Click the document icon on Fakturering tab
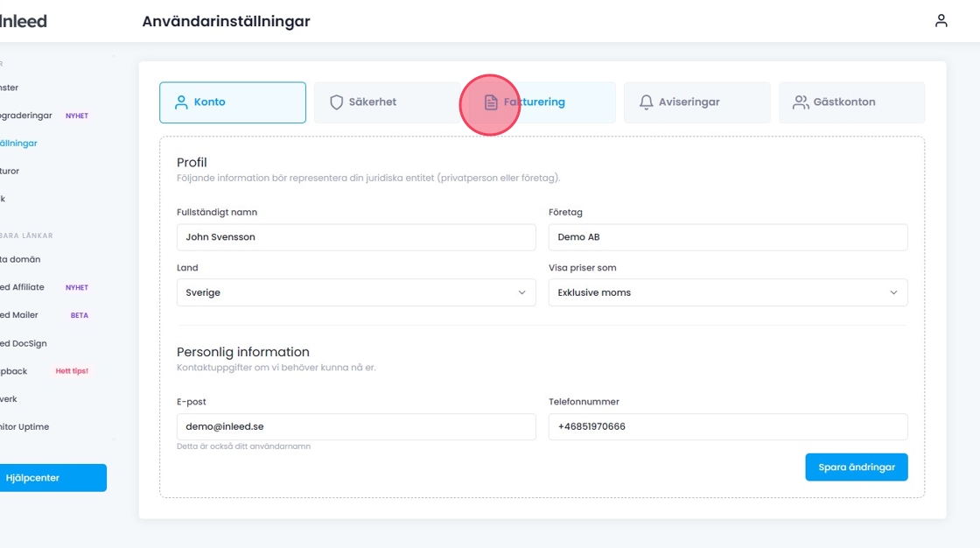Image resolution: width=980 pixels, height=548 pixels. (491, 102)
